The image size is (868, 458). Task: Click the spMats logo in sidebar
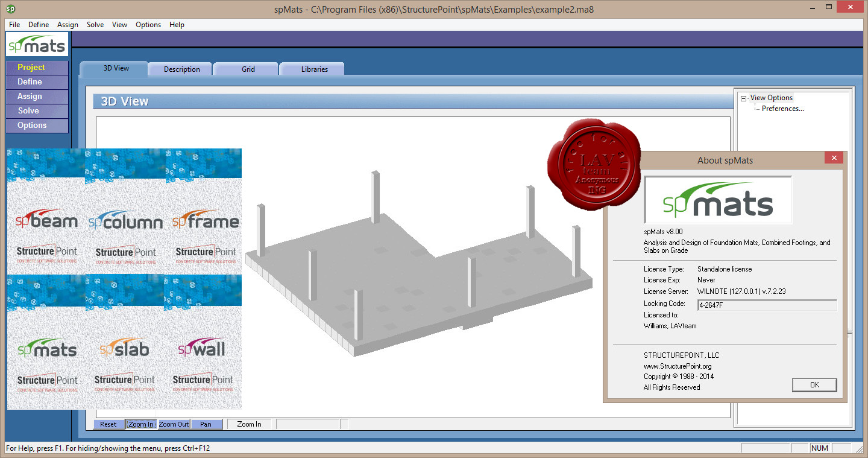pyautogui.click(x=36, y=45)
